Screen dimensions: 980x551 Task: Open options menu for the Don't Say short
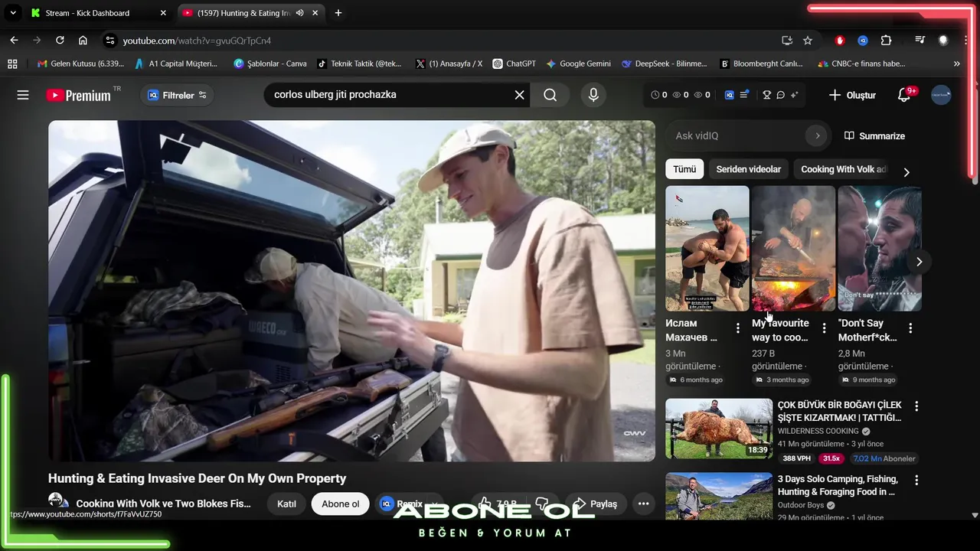tap(910, 328)
